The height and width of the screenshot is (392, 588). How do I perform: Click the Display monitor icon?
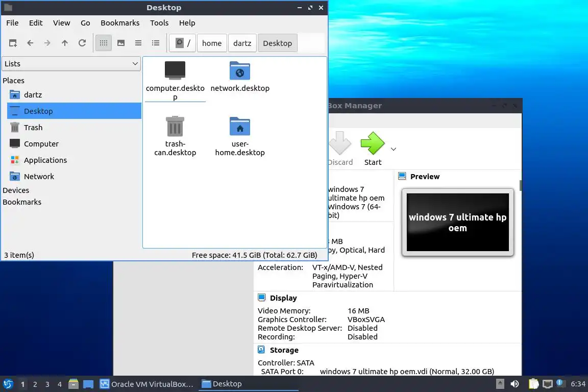point(262,298)
